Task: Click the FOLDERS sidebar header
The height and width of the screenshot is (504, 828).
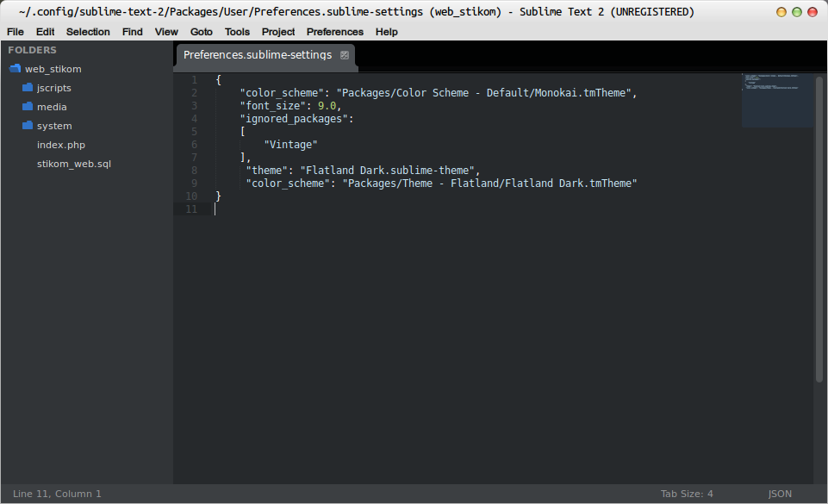Action: (32, 50)
